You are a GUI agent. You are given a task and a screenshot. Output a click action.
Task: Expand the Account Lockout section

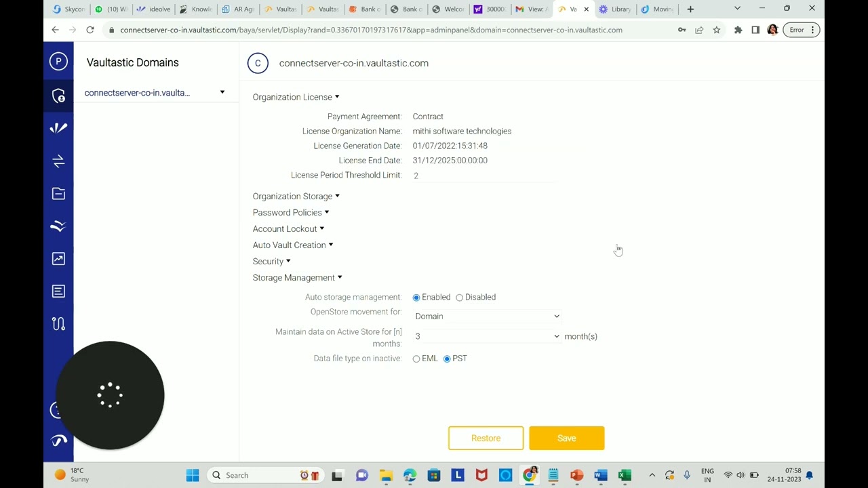pos(288,228)
